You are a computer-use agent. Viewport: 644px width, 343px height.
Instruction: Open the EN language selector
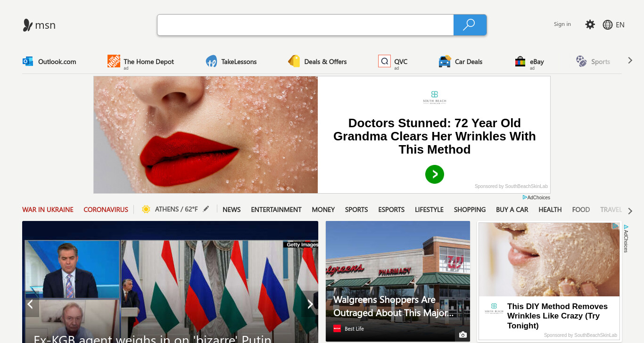coord(620,25)
